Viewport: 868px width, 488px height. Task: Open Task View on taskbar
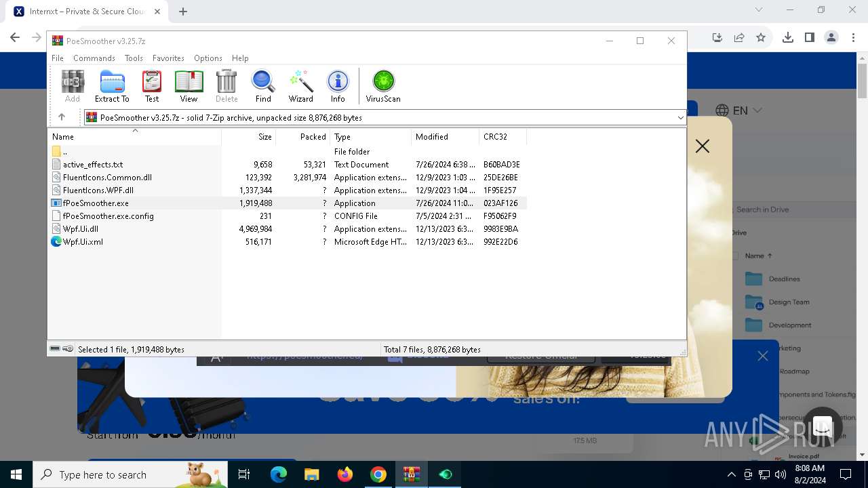click(x=244, y=474)
